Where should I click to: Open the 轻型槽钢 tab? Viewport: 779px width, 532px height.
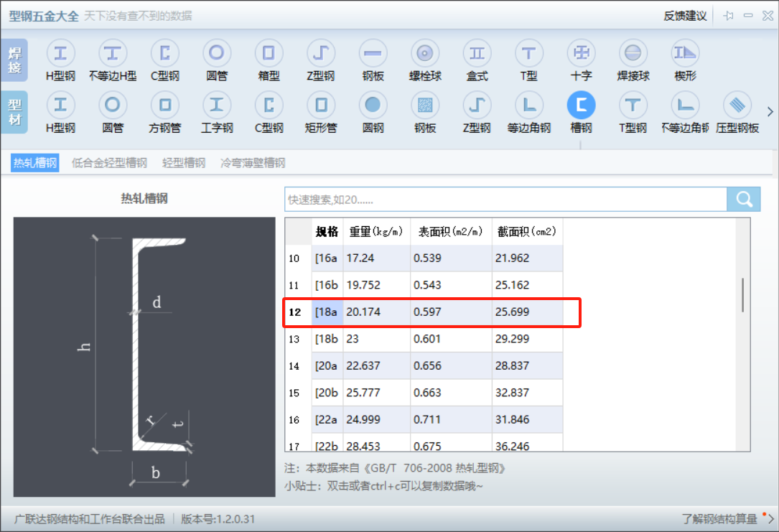(184, 163)
